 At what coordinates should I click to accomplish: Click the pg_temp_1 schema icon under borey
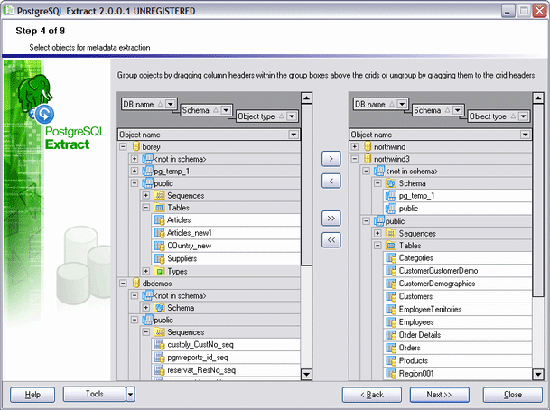(148, 171)
